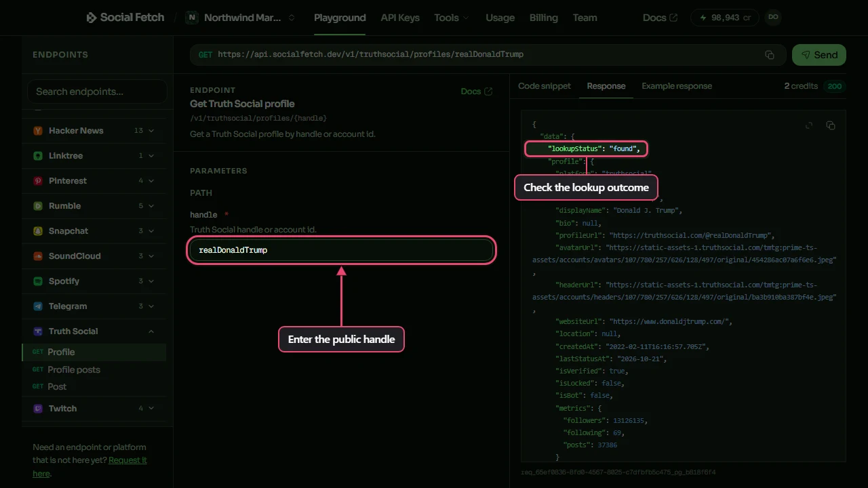This screenshot has height=488, width=868.
Task: Select the GET Post endpoint
Action: tap(95, 386)
